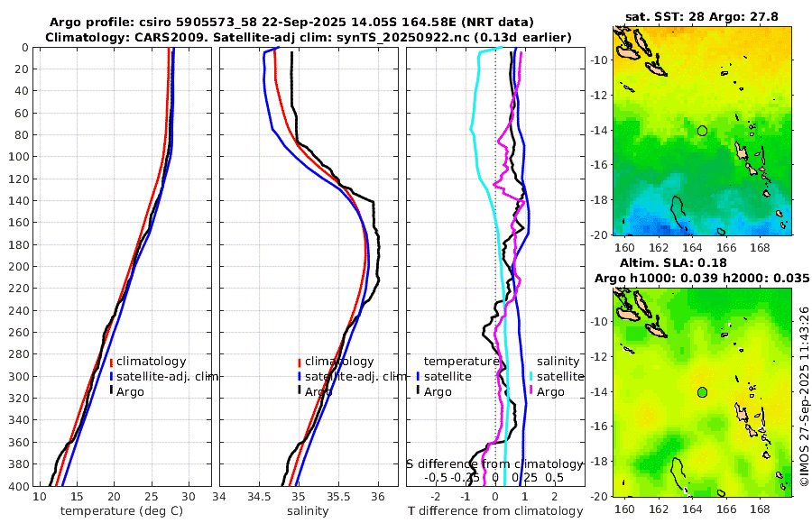
Task: Click latitude tick '-18' on SLA map
Action: click(599, 462)
